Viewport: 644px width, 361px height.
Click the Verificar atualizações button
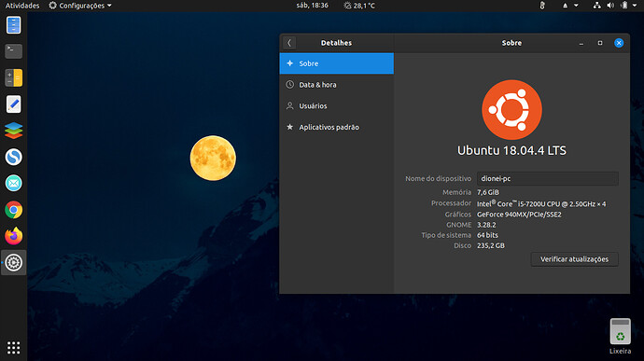tap(574, 259)
